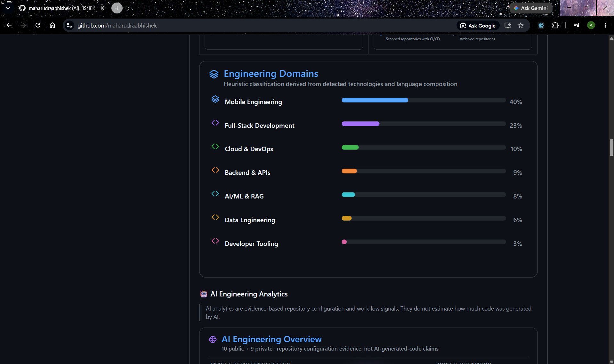614x364 pixels.
Task: Click the Backend & APIs label
Action: pyautogui.click(x=247, y=173)
